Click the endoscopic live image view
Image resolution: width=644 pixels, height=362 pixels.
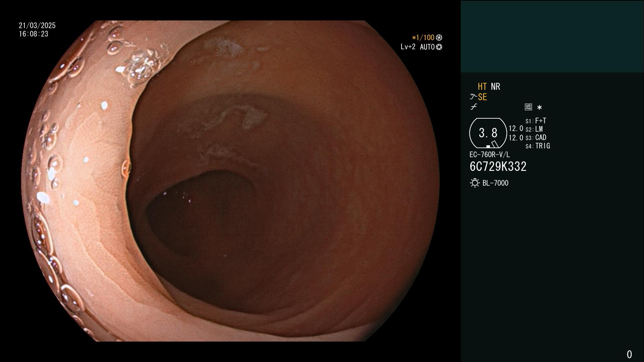coord(230,181)
